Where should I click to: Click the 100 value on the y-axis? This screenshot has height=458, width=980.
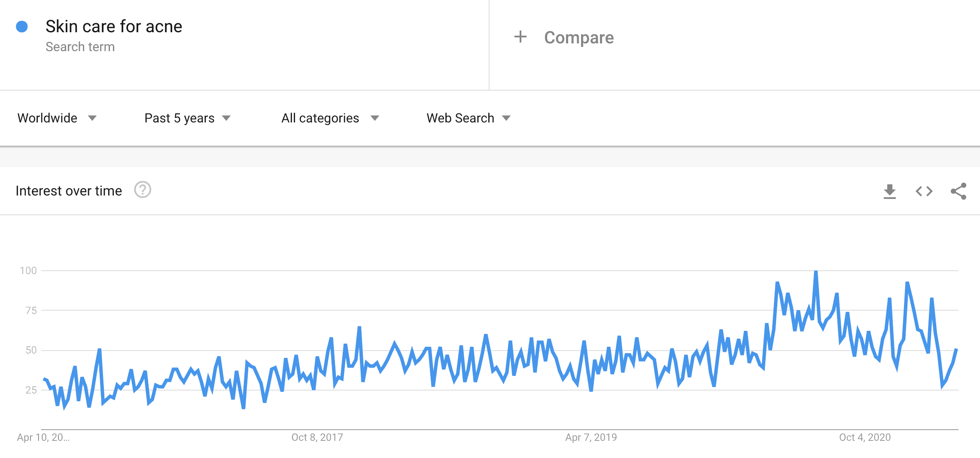28,271
